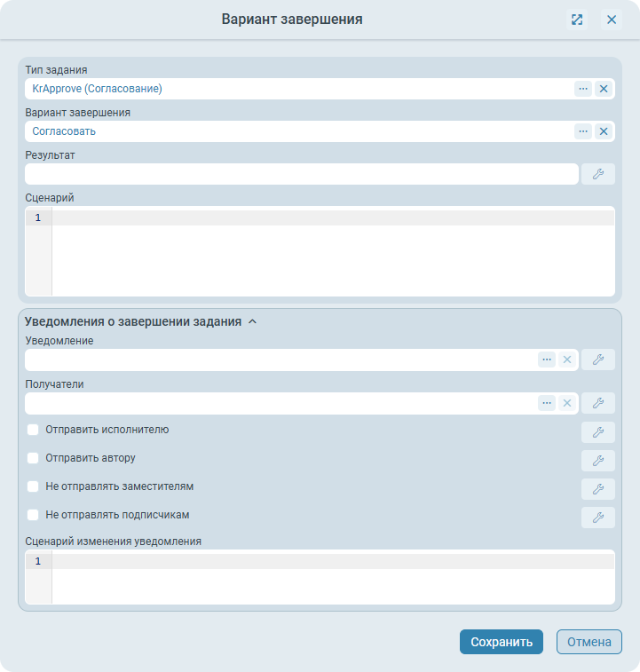
Task: Click wrench icon for Отправить исполнителю
Action: point(597,432)
